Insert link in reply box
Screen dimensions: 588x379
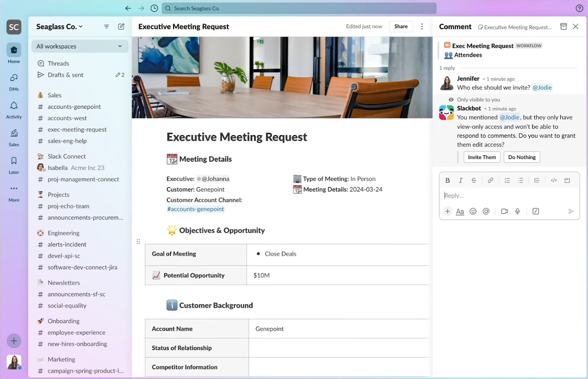pos(490,180)
